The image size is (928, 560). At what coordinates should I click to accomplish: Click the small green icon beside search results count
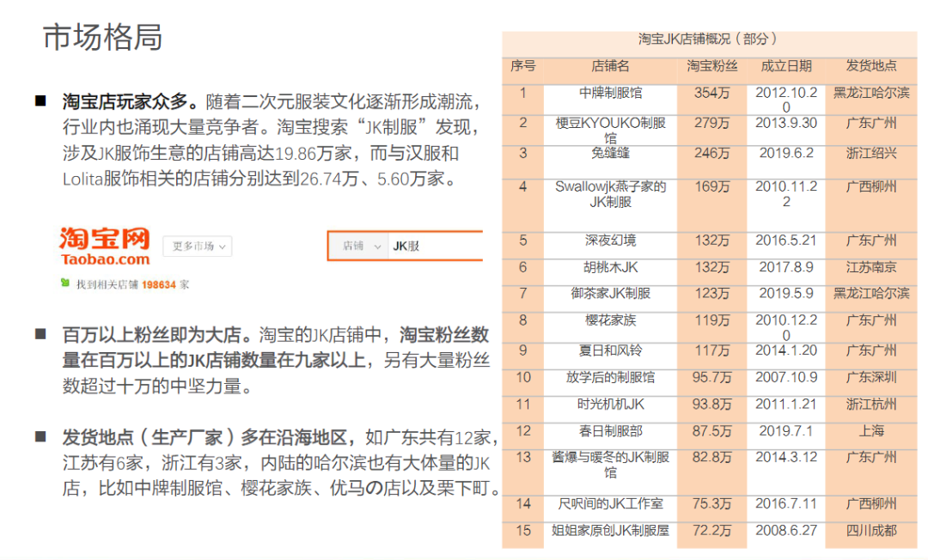(x=65, y=283)
